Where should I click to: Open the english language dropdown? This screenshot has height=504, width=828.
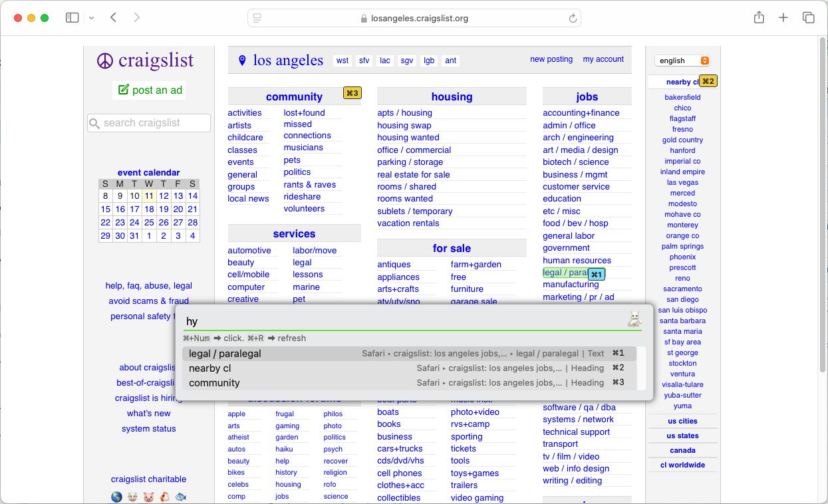pos(682,61)
